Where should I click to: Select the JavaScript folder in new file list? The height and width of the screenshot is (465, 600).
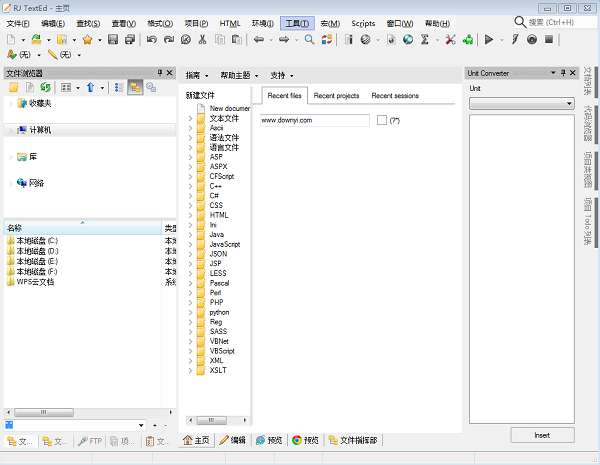(225, 244)
